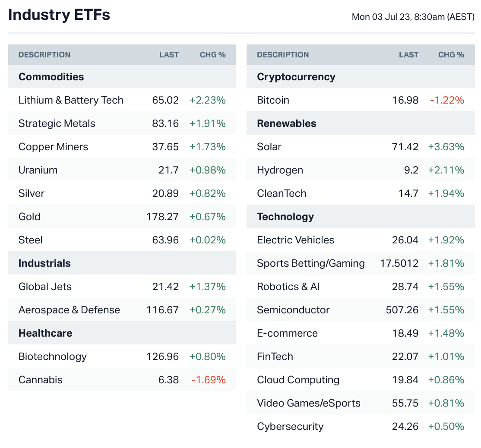The width and height of the screenshot is (481, 448).
Task: Click the Lithium & Battery Tech row
Action: (x=71, y=100)
